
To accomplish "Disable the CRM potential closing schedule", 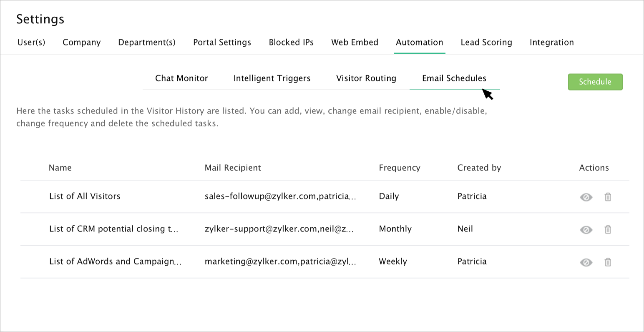I will pyautogui.click(x=586, y=229).
